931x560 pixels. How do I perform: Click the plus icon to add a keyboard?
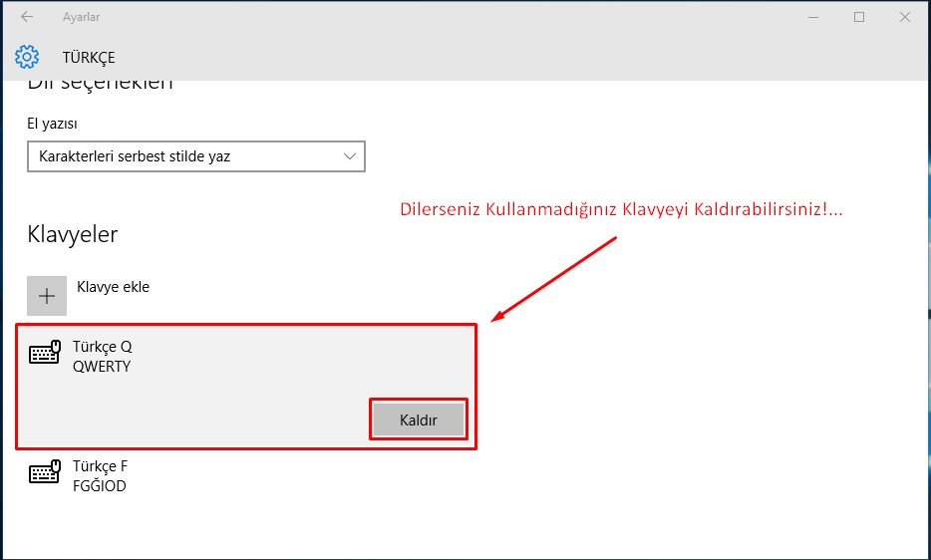pyautogui.click(x=47, y=296)
